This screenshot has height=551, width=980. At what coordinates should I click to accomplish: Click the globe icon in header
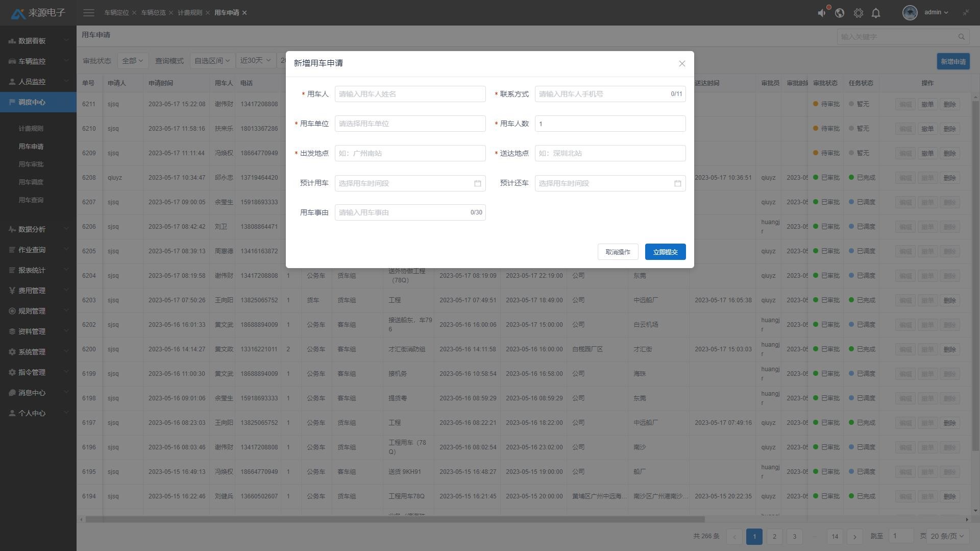pyautogui.click(x=840, y=13)
